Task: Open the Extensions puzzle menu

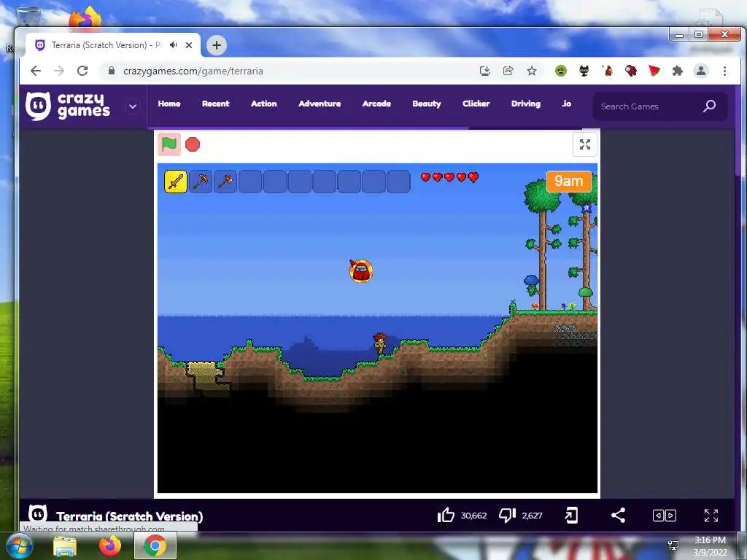Action: [x=678, y=71]
